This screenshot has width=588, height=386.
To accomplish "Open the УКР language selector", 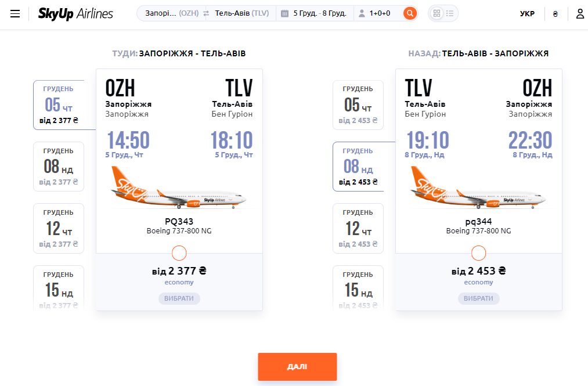I will click(x=527, y=14).
